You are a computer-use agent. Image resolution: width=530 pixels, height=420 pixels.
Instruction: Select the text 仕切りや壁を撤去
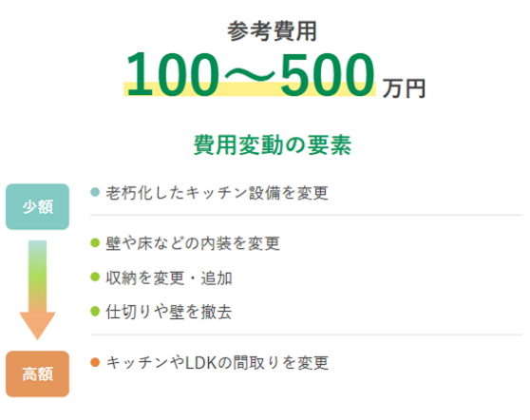[x=169, y=312]
